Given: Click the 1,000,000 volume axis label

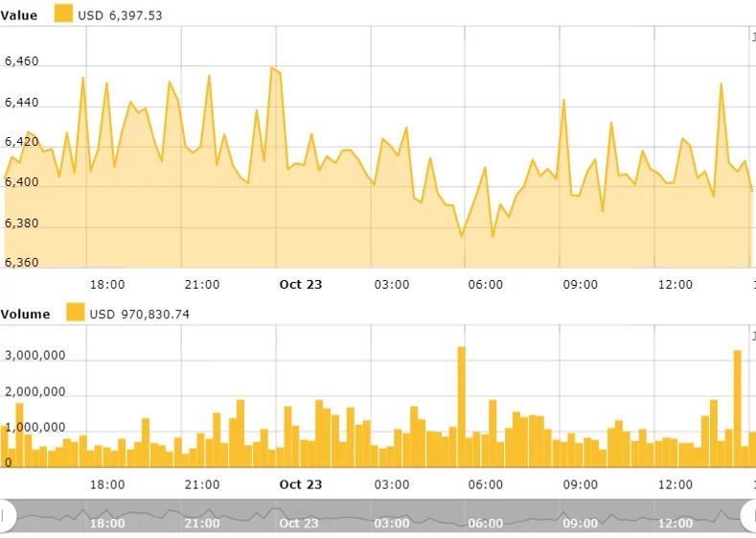Looking at the screenshot, I should (x=35, y=427).
